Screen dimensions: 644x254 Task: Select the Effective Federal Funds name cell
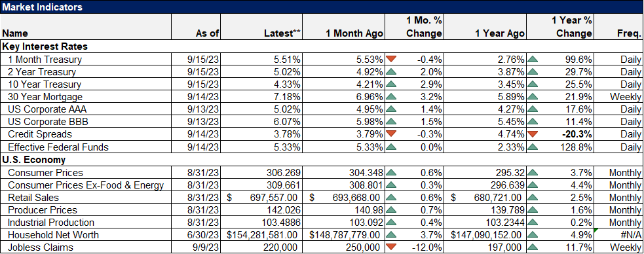[x=85, y=147]
